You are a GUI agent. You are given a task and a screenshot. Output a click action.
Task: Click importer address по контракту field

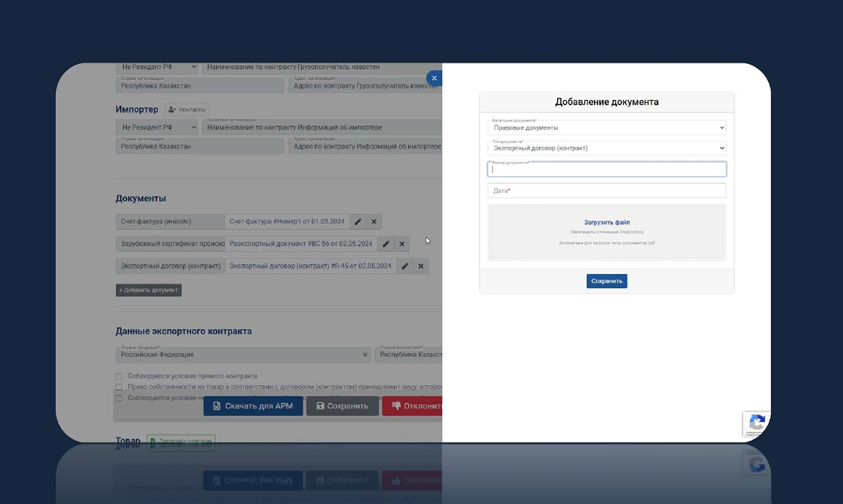pyautogui.click(x=366, y=146)
